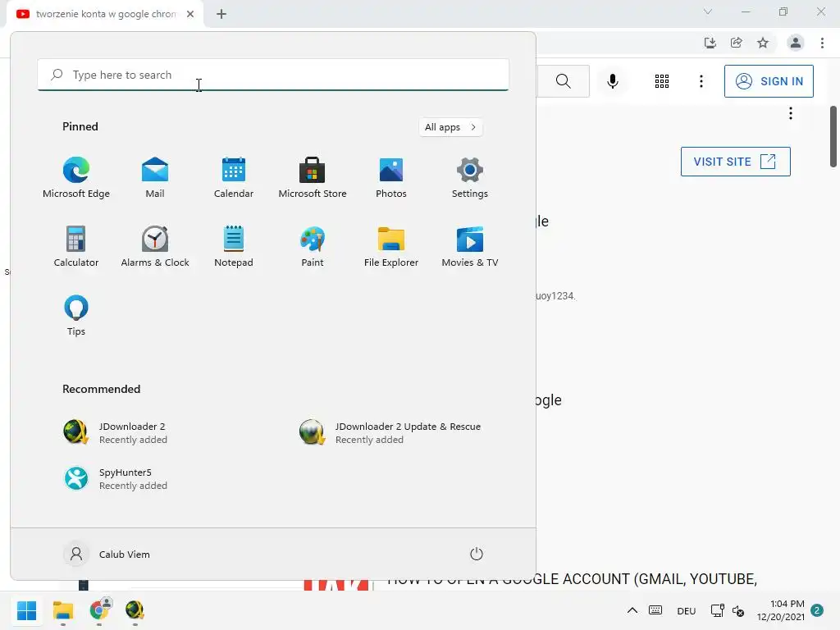Open YouTube settings three-dot menu
The height and width of the screenshot is (630, 840).
(x=701, y=81)
